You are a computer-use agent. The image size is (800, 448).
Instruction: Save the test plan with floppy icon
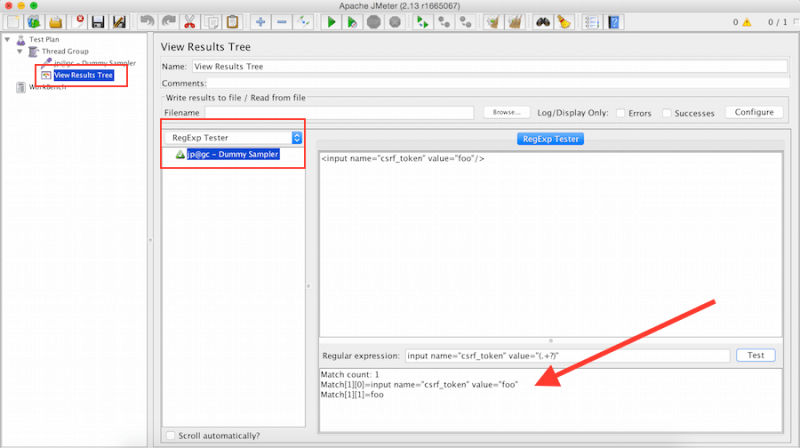[x=98, y=22]
